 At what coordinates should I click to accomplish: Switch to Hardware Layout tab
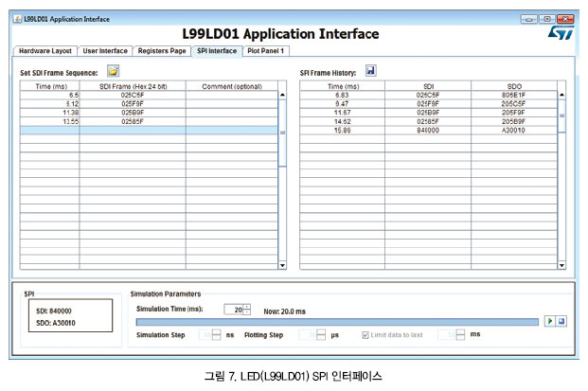click(45, 51)
